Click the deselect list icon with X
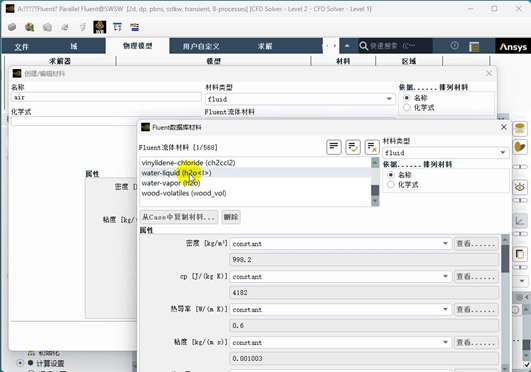Screen dimensions: 531x372 (x=372, y=147)
